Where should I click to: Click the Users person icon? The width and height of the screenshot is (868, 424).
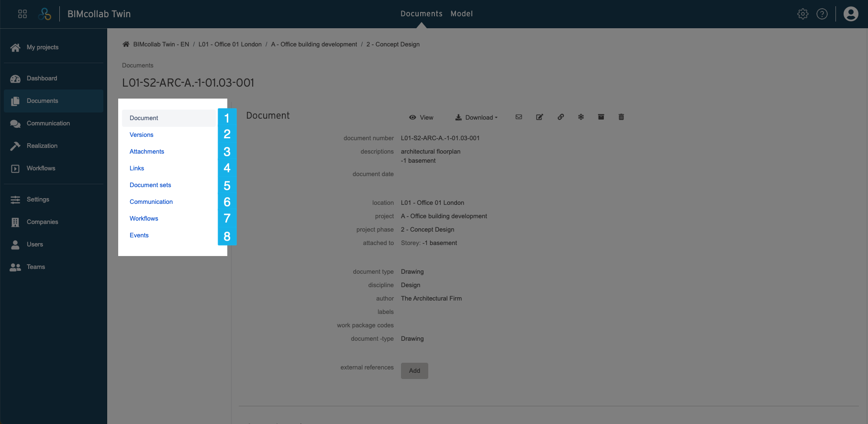[15, 245]
